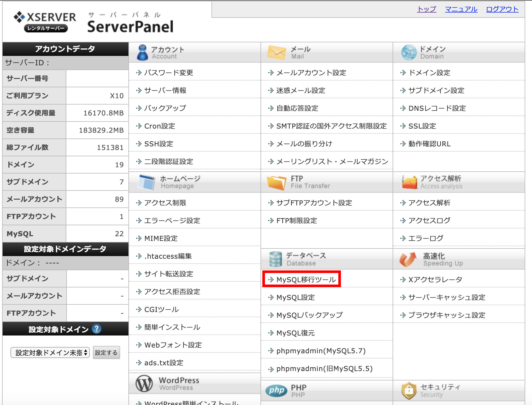Click the Database cylinder icon
The image size is (532, 405).
point(276,259)
